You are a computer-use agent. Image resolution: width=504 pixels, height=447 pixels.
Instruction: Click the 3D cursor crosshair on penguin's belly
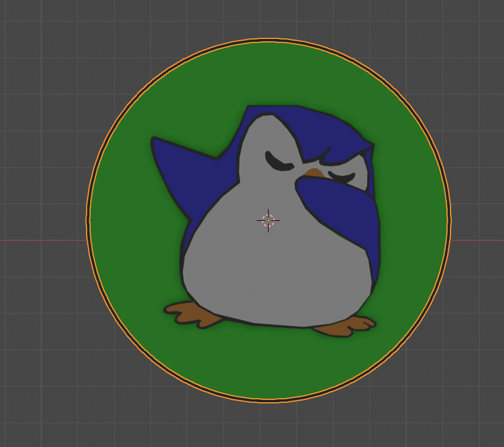click(268, 220)
